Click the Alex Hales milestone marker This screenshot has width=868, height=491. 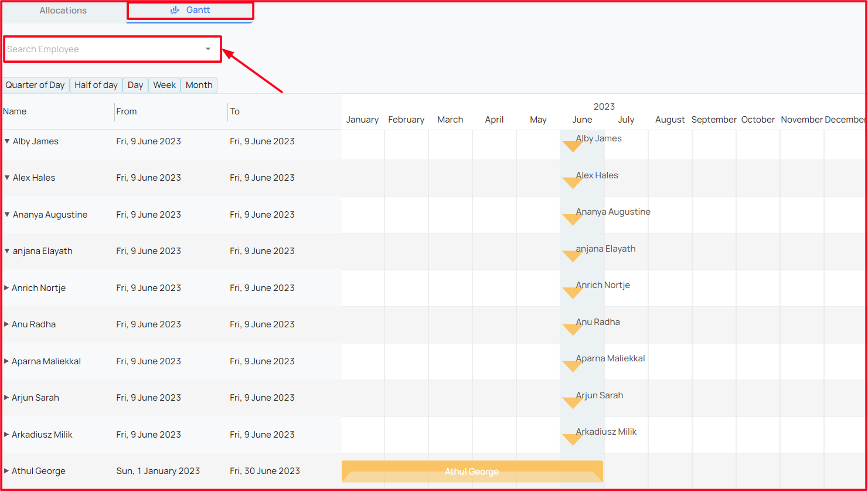pyautogui.click(x=572, y=182)
